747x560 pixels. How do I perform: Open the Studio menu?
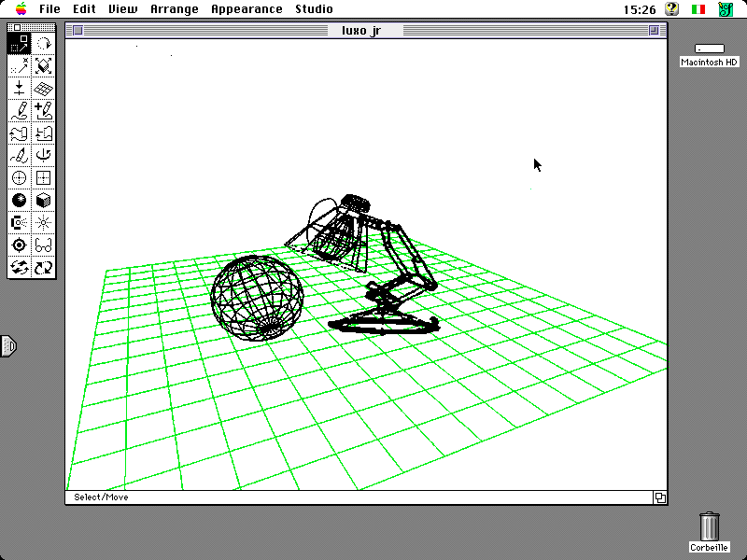coord(314,9)
